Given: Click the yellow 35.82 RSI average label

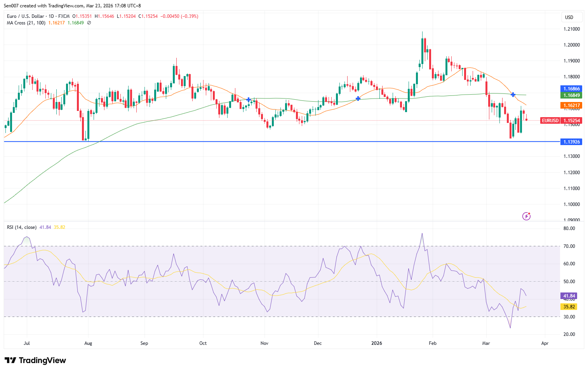Looking at the screenshot, I should (569, 307).
